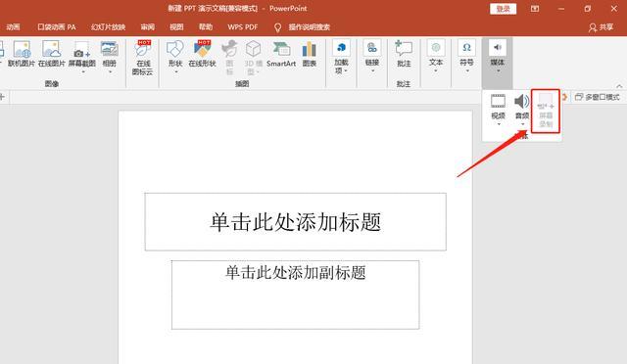Select the 审阅 ribbon tab
This screenshot has width=627, height=364.
(x=148, y=27)
